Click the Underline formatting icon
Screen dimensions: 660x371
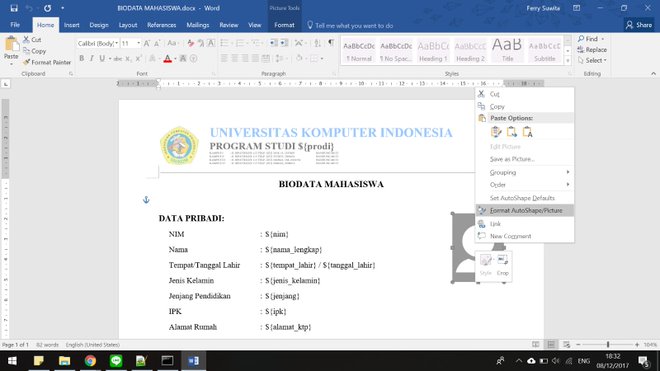102,59
